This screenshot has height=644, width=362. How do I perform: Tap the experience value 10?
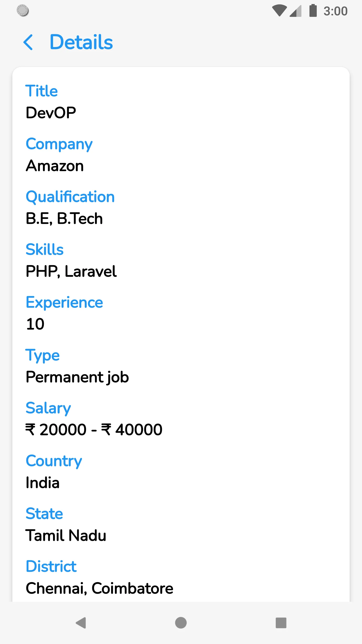(35, 324)
